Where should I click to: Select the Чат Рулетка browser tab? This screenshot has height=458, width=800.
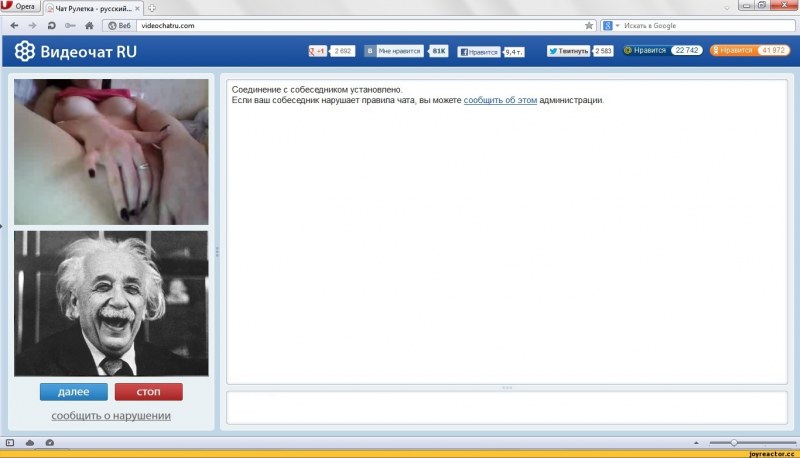[91, 8]
